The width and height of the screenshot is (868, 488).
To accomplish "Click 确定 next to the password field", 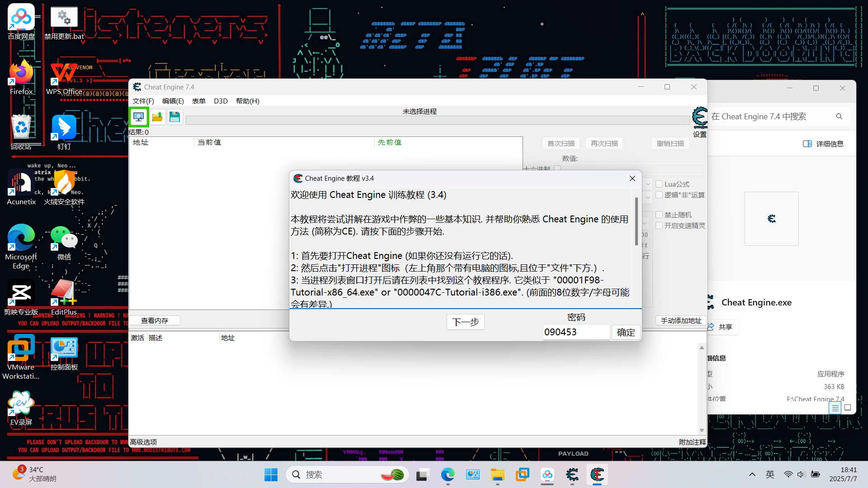I will click(626, 333).
